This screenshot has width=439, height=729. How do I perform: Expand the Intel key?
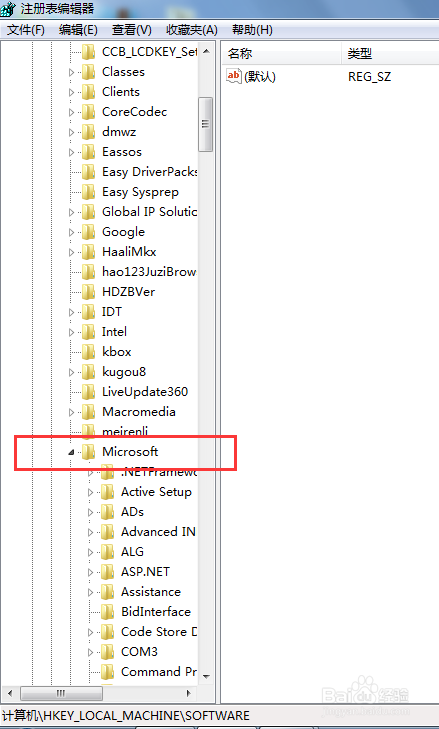pos(71,332)
